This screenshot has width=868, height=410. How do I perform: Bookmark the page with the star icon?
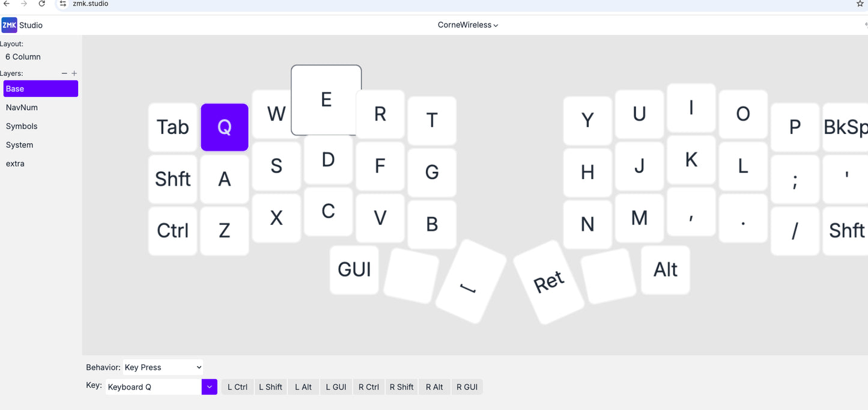click(860, 3)
